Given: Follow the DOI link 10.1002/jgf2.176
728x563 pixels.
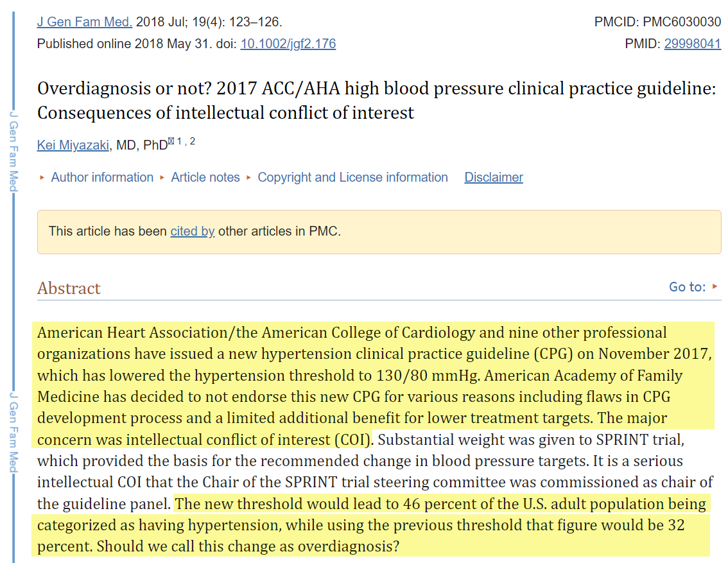Looking at the screenshot, I should [x=288, y=44].
